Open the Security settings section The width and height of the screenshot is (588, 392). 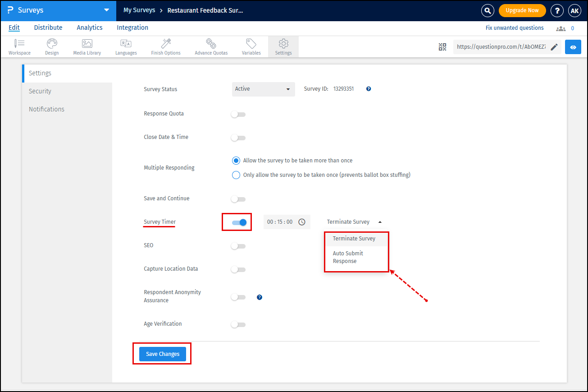click(x=40, y=91)
